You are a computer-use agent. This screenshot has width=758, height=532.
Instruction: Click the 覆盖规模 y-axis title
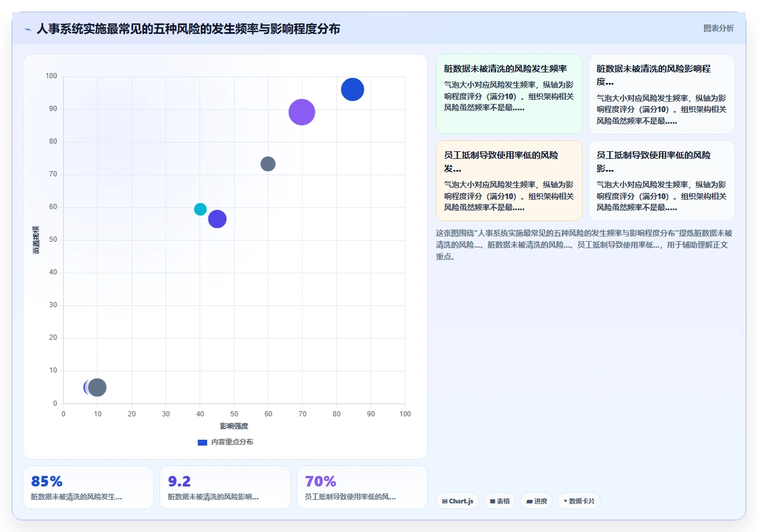pos(36,239)
